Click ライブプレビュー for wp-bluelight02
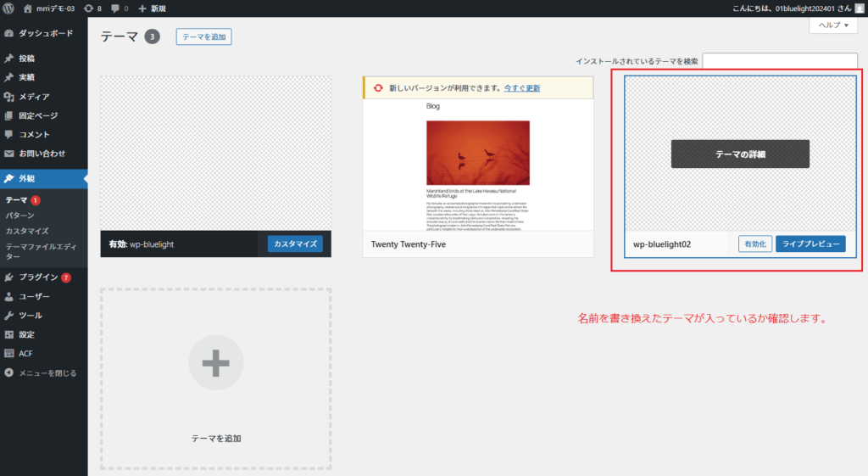Image resolution: width=868 pixels, height=476 pixels. tap(810, 244)
